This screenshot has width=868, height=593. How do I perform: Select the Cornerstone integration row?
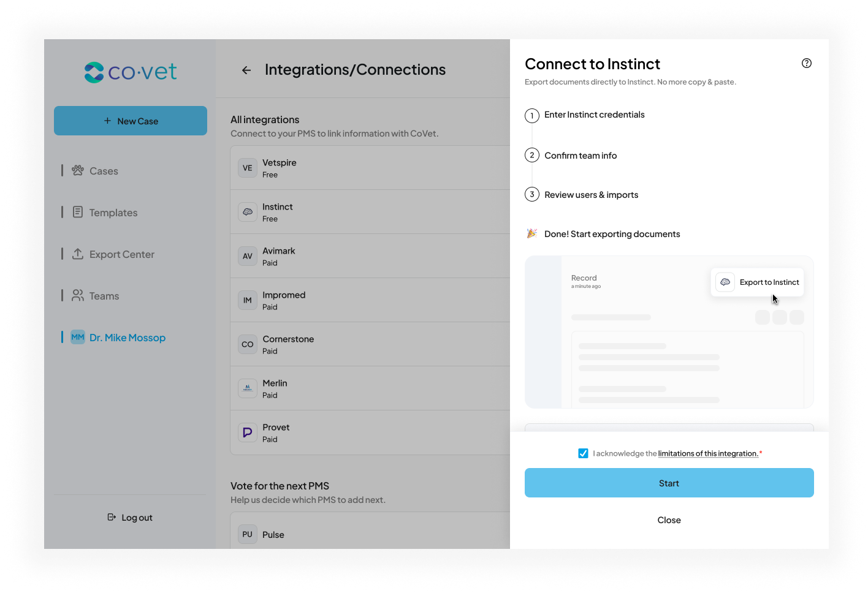click(x=370, y=344)
